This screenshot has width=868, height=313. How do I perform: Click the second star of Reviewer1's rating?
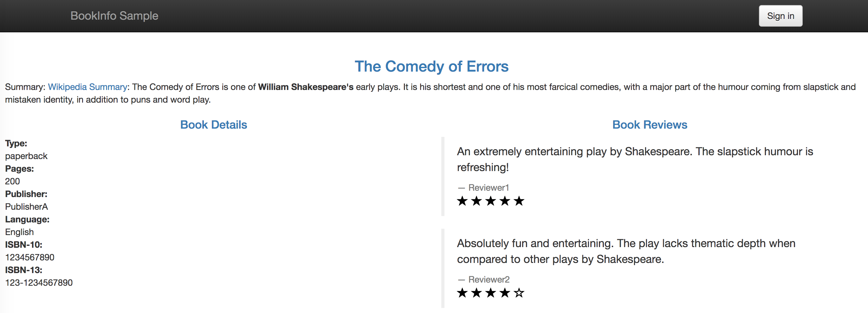click(476, 201)
